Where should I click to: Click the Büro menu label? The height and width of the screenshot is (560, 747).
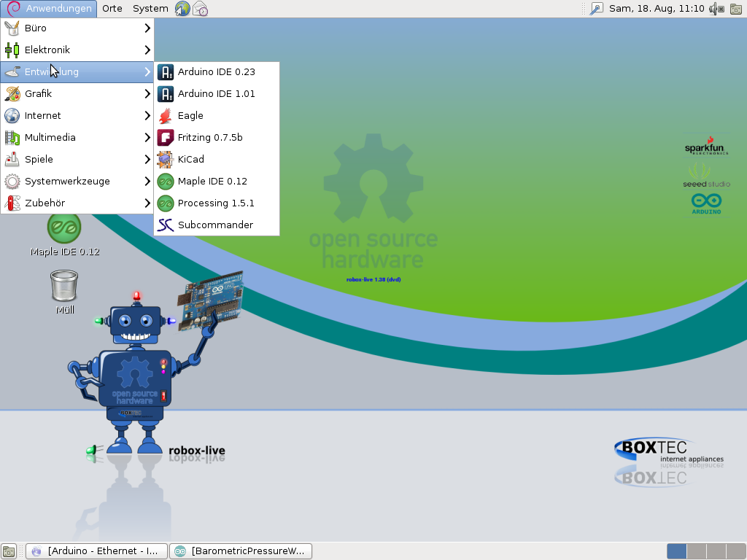pos(36,28)
